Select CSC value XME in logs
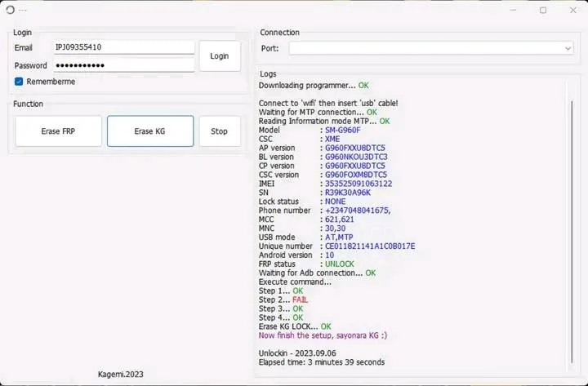588x386 pixels. (332, 139)
